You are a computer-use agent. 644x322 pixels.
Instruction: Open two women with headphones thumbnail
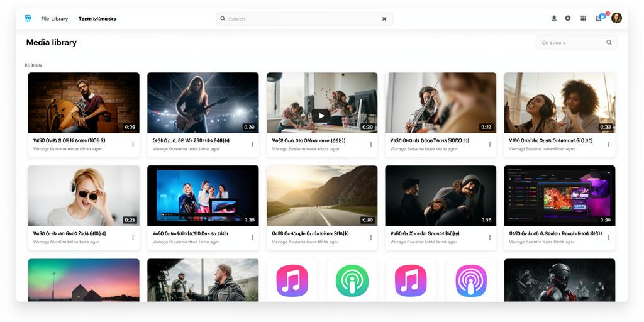[x=559, y=103]
